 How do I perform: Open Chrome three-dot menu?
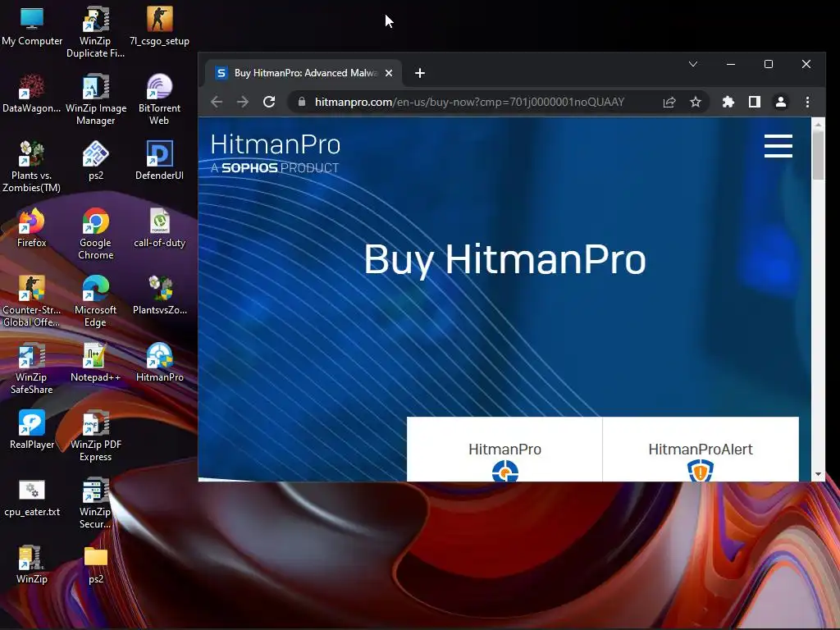click(x=807, y=102)
